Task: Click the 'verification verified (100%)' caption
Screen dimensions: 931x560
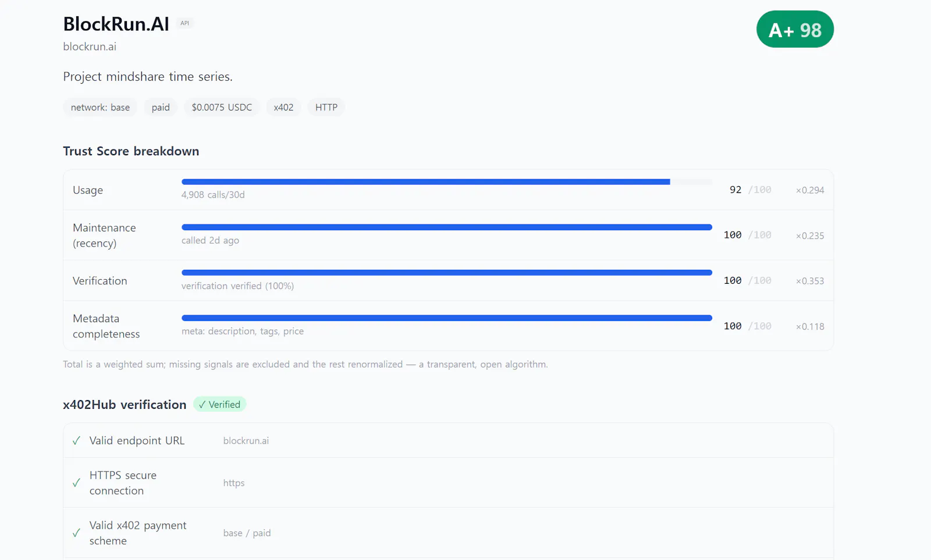Action: click(x=237, y=286)
